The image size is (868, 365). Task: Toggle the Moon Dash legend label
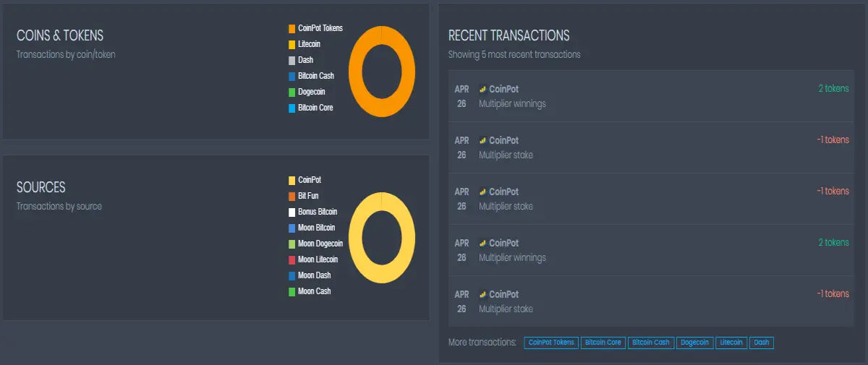(x=315, y=275)
